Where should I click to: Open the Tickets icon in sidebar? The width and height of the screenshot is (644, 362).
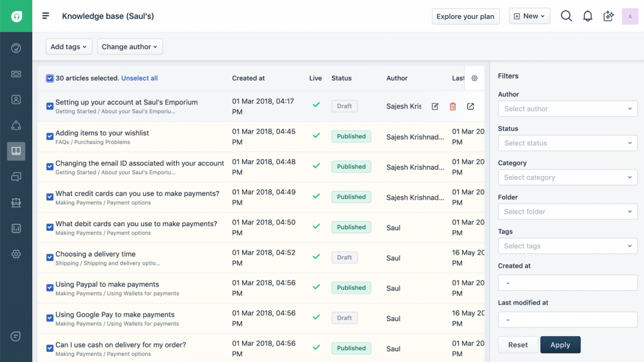tap(16, 74)
